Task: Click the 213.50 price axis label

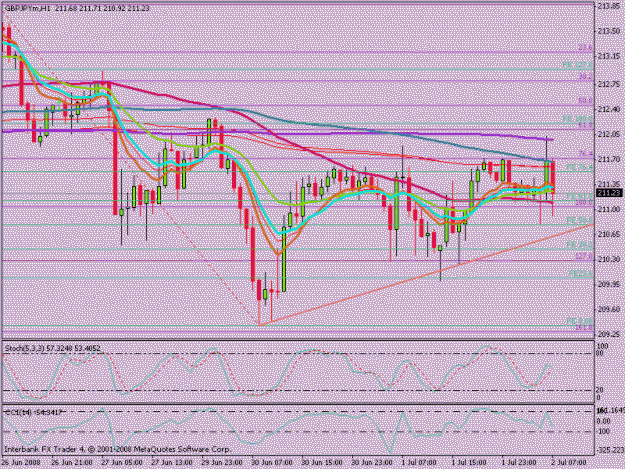Action: (609, 31)
